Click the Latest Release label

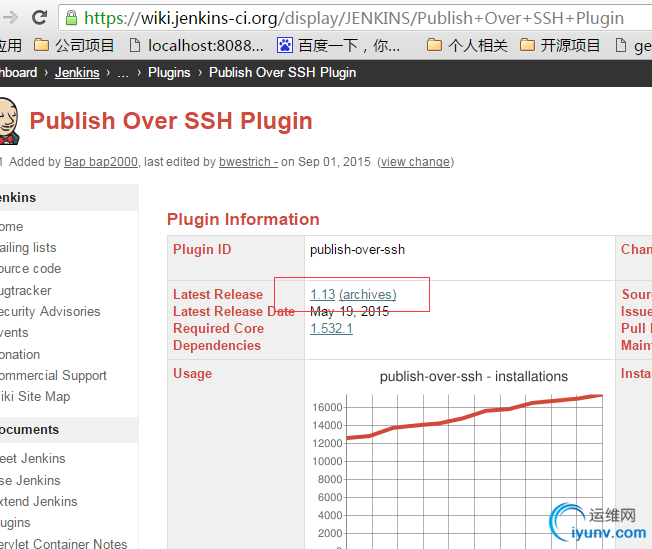(218, 294)
